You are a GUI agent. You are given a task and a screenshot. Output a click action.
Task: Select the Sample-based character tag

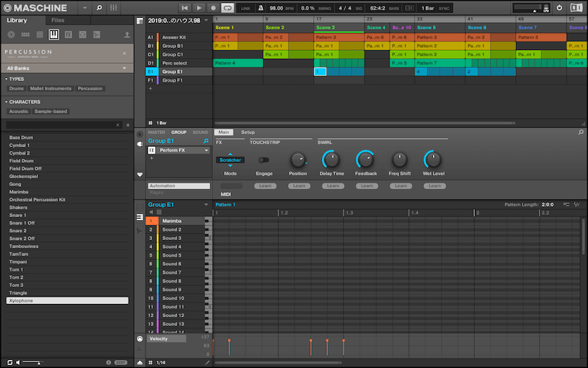point(51,112)
